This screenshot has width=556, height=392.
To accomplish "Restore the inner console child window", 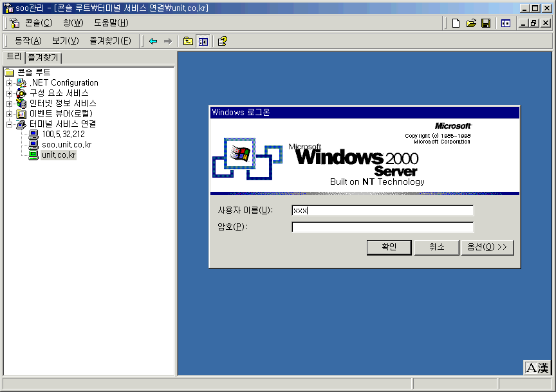I will pos(534,23).
